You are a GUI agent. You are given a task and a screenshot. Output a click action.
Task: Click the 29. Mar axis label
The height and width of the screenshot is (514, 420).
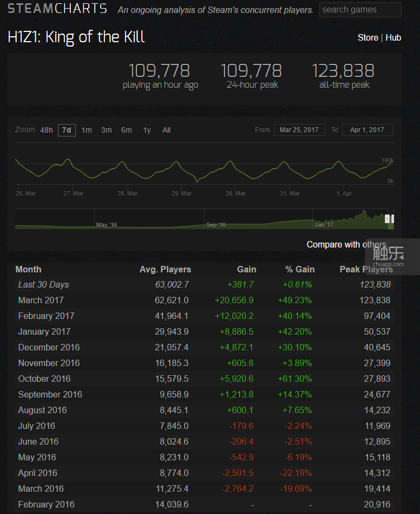coord(181,194)
